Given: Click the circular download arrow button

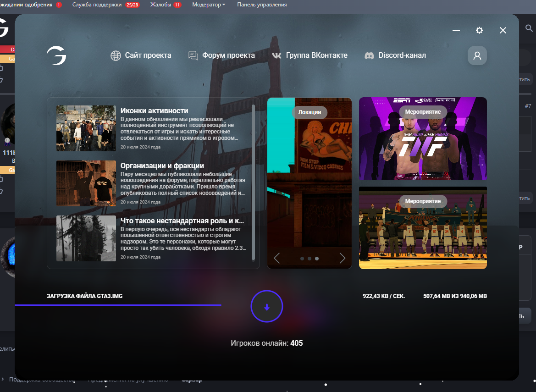Looking at the screenshot, I should (266, 307).
